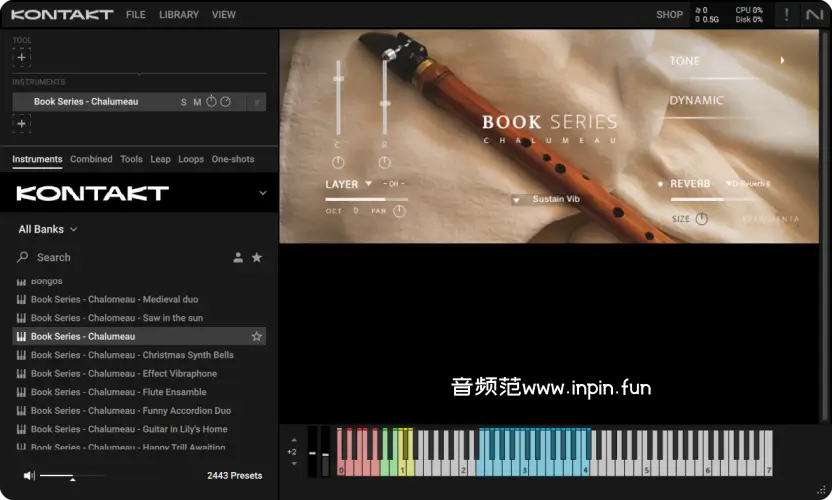Click the window resize grip icon

(x=822, y=490)
